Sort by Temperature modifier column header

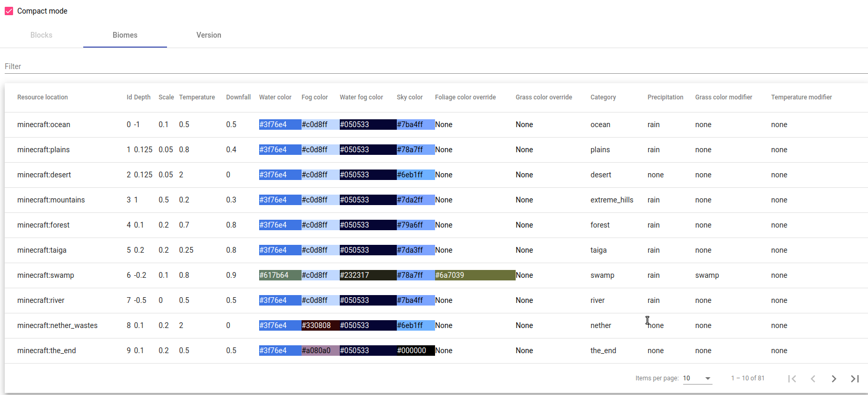point(802,97)
